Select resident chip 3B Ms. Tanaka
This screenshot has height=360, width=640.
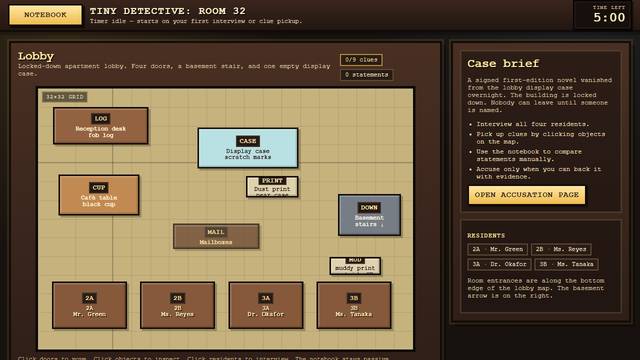coord(567,264)
